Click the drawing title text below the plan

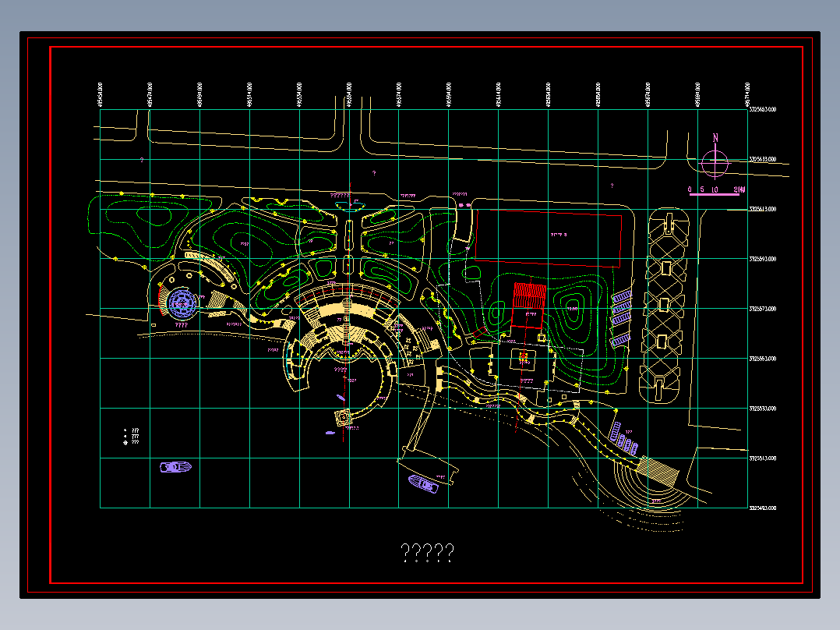[427, 552]
